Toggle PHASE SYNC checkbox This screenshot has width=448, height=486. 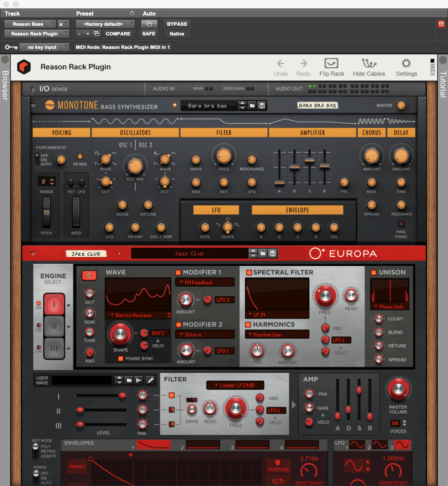121,359
